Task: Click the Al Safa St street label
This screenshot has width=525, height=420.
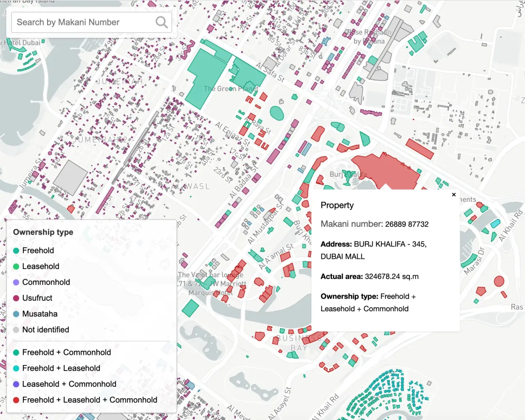Action: click(x=270, y=72)
